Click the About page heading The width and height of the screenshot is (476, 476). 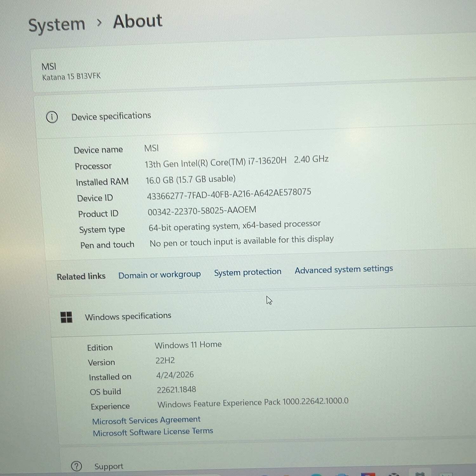click(138, 21)
